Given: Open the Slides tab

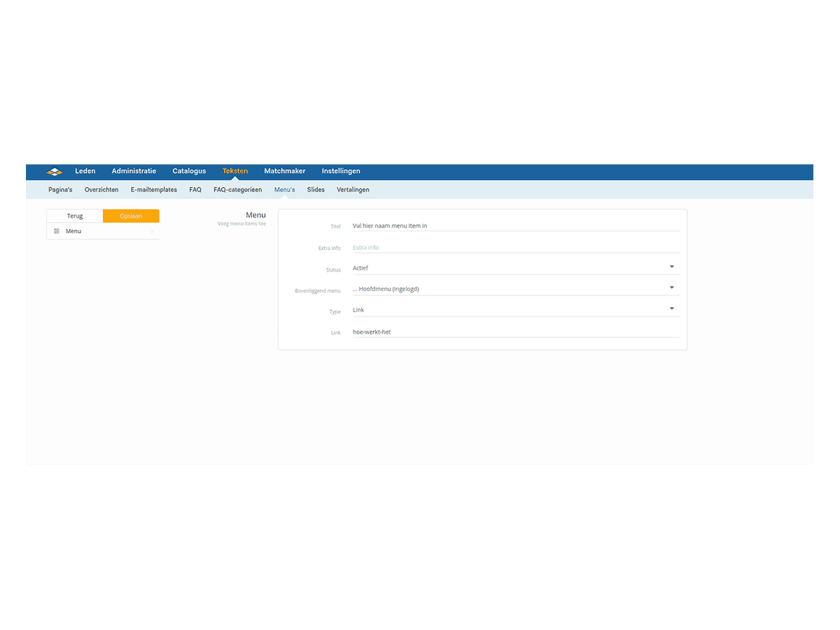Looking at the screenshot, I should [316, 190].
